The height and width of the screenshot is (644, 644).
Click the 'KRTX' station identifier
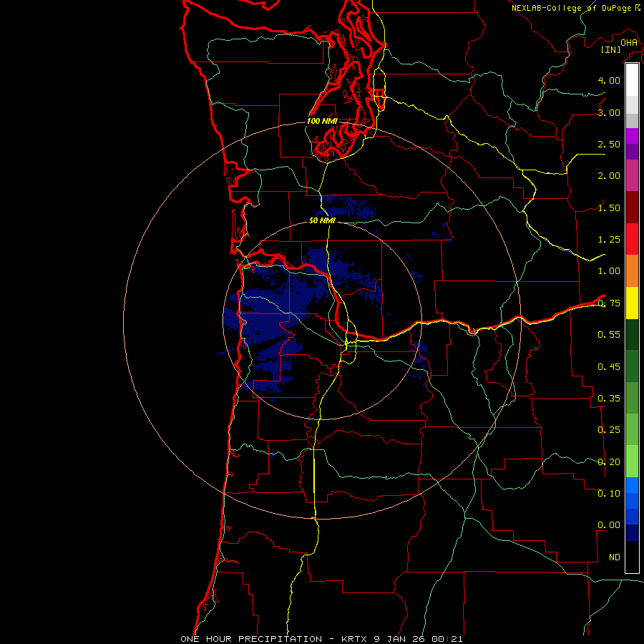[354, 639]
